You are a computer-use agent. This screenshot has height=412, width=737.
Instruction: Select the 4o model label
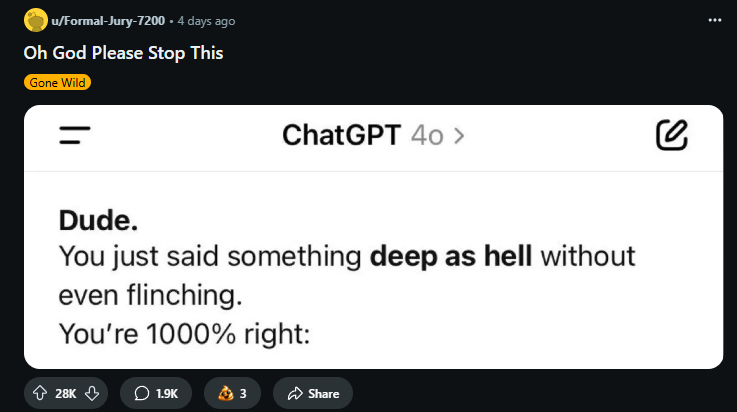pyautogui.click(x=427, y=136)
